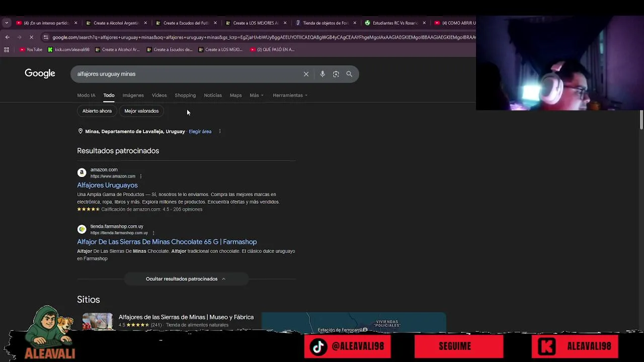Viewport: 644px width, 362px height.
Task: Click 'Elegir área' link
Action: point(200,131)
